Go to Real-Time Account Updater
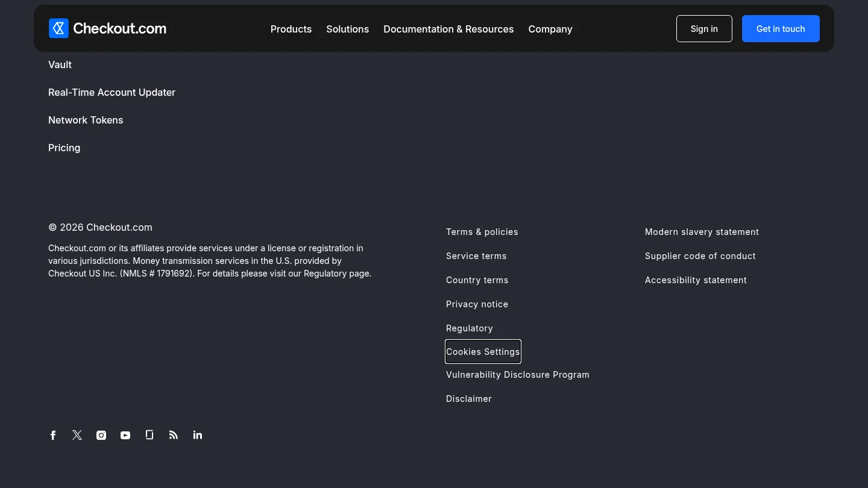868x488 pixels. 112,92
